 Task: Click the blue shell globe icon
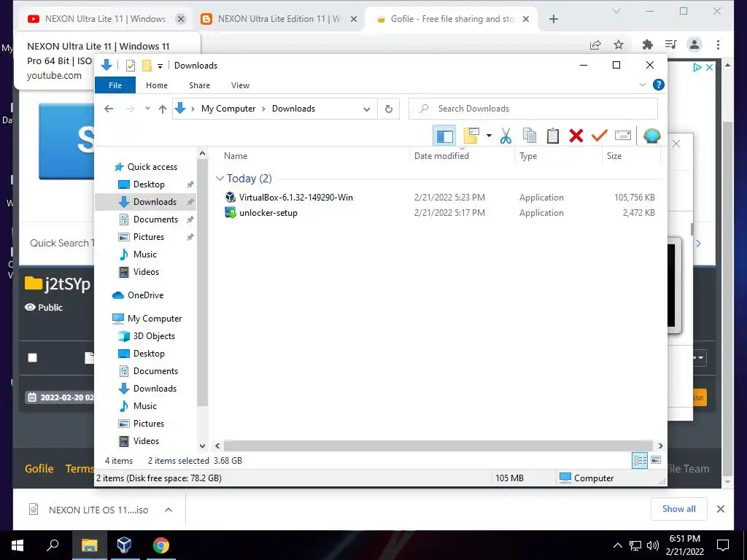(x=651, y=136)
